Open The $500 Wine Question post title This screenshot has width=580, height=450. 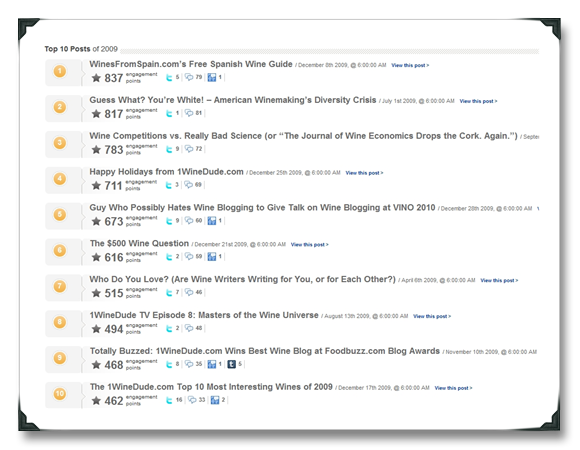[x=139, y=244]
